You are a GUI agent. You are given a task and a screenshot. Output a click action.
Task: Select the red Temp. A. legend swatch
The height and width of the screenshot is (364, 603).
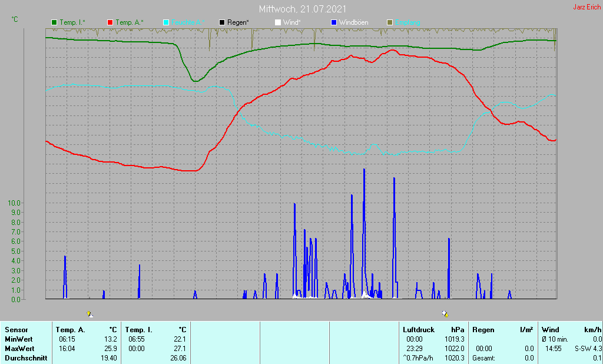[x=110, y=23]
